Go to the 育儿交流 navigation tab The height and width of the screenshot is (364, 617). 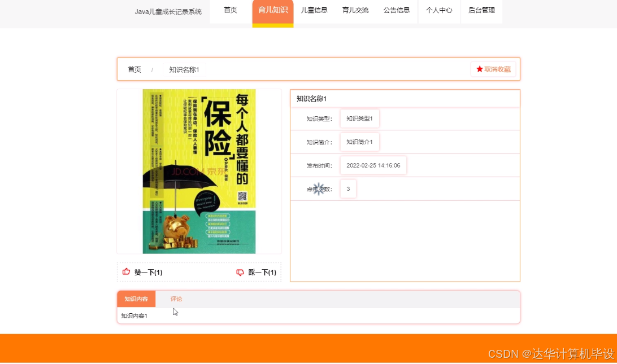pyautogui.click(x=355, y=10)
